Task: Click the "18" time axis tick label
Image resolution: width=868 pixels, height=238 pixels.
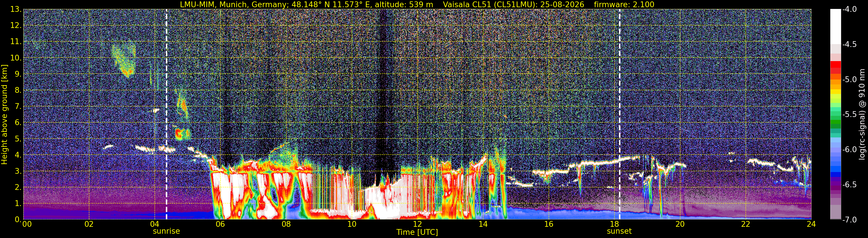Action: tap(615, 224)
